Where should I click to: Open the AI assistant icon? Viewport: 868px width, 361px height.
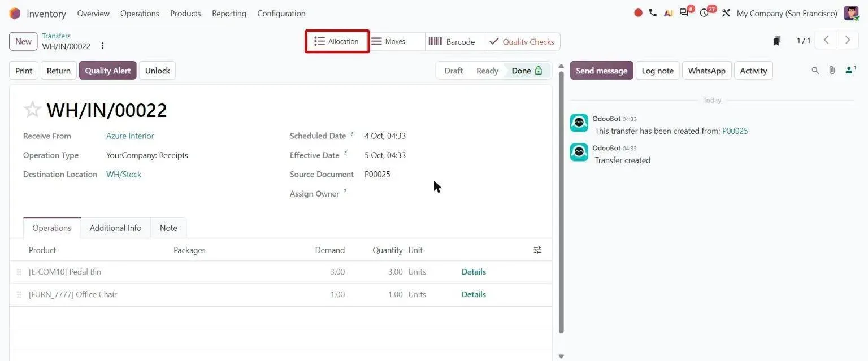click(x=668, y=13)
